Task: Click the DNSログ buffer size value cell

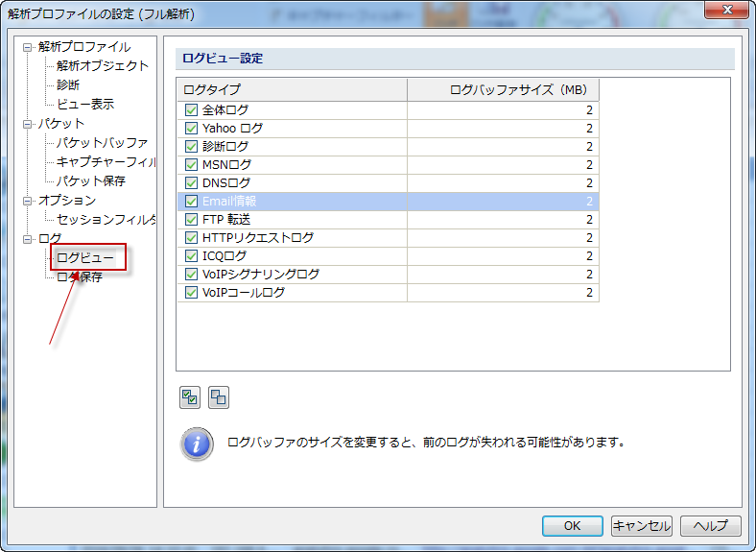Action: 503,183
